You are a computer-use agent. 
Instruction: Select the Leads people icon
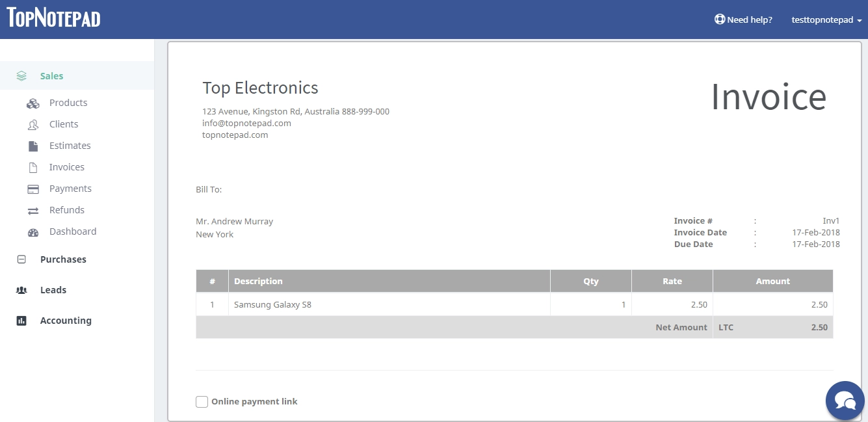pos(23,290)
